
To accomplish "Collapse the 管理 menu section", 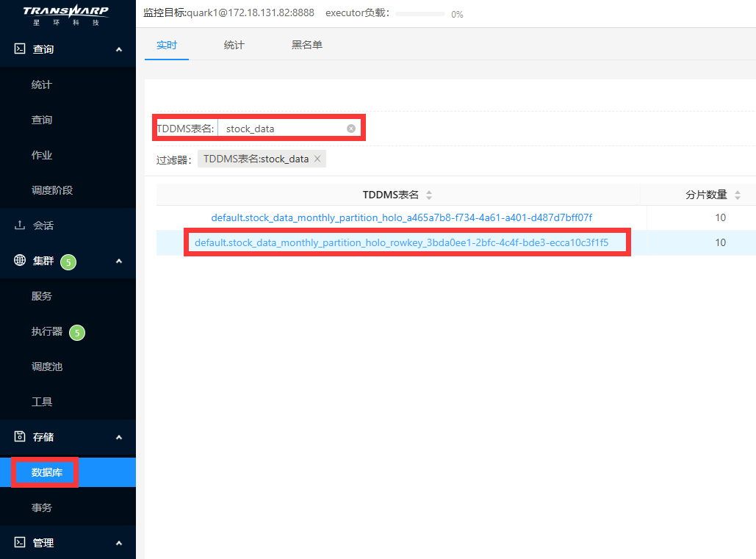I will click(x=119, y=543).
